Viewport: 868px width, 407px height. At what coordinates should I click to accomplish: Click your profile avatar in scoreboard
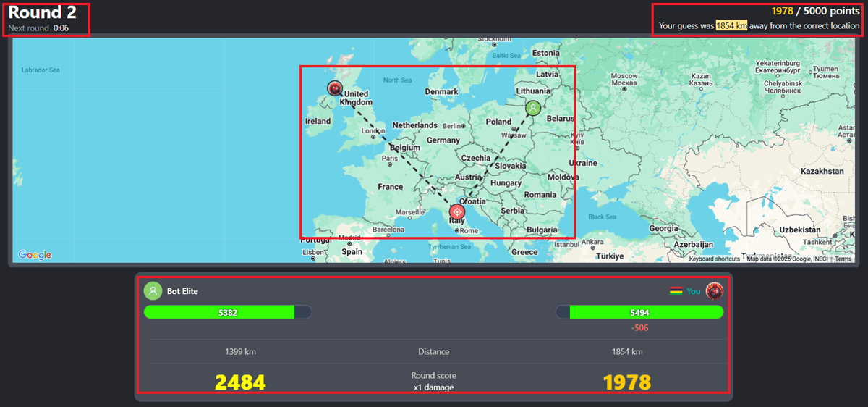click(715, 291)
